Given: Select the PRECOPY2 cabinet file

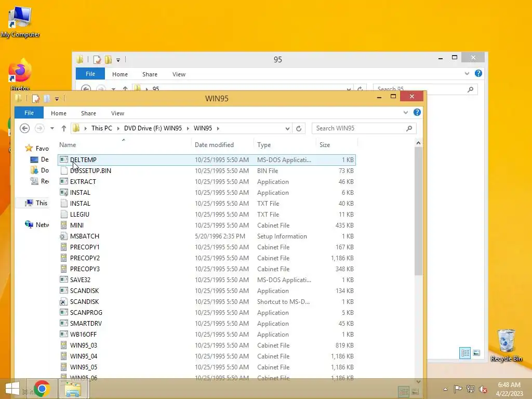Looking at the screenshot, I should (x=207, y=258).
